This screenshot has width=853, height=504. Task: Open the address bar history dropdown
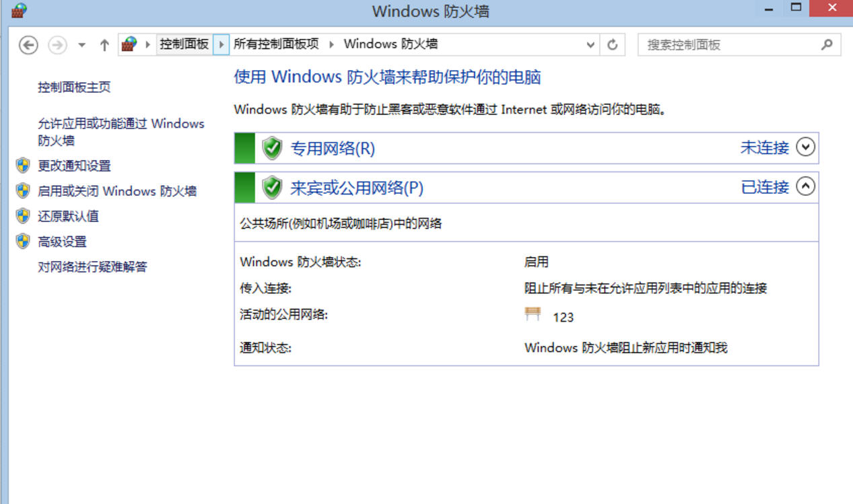590,45
